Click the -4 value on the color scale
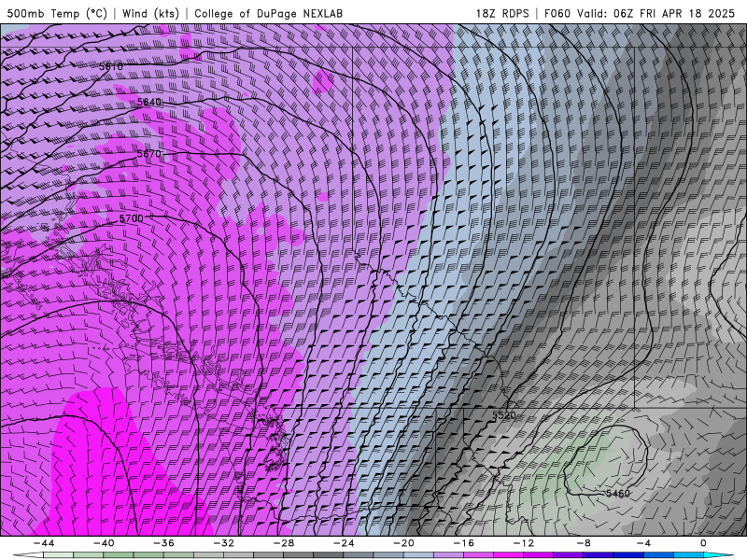Screen dimensions: 747x560 (643, 543)
